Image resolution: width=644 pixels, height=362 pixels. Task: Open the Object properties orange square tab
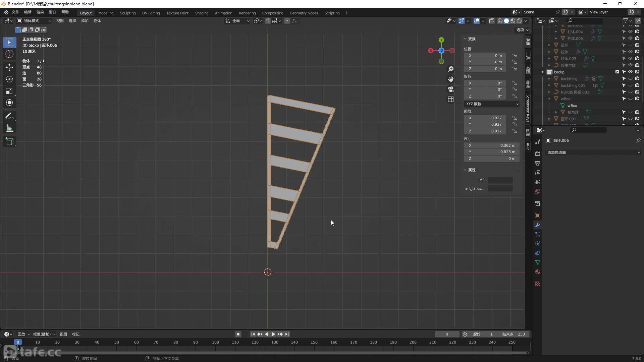coord(538,216)
